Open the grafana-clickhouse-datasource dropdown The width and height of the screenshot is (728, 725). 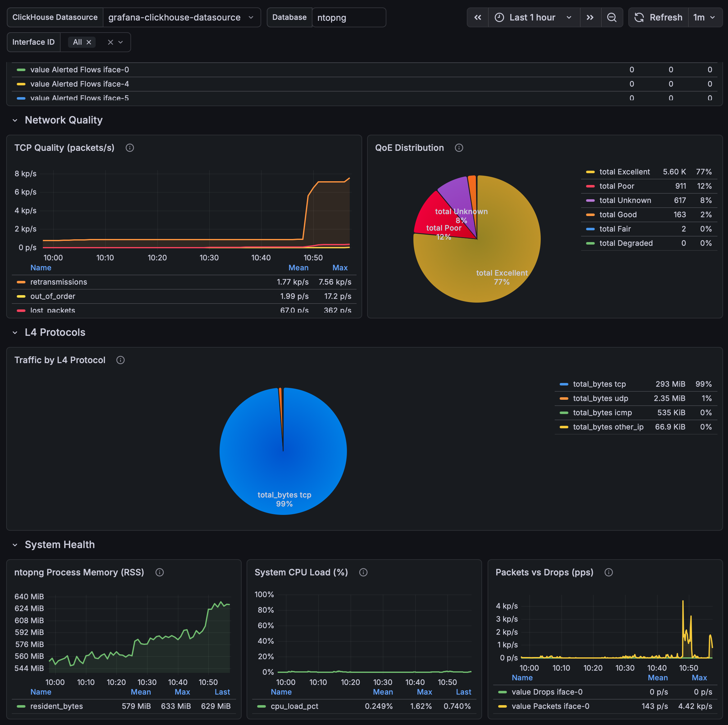181,17
